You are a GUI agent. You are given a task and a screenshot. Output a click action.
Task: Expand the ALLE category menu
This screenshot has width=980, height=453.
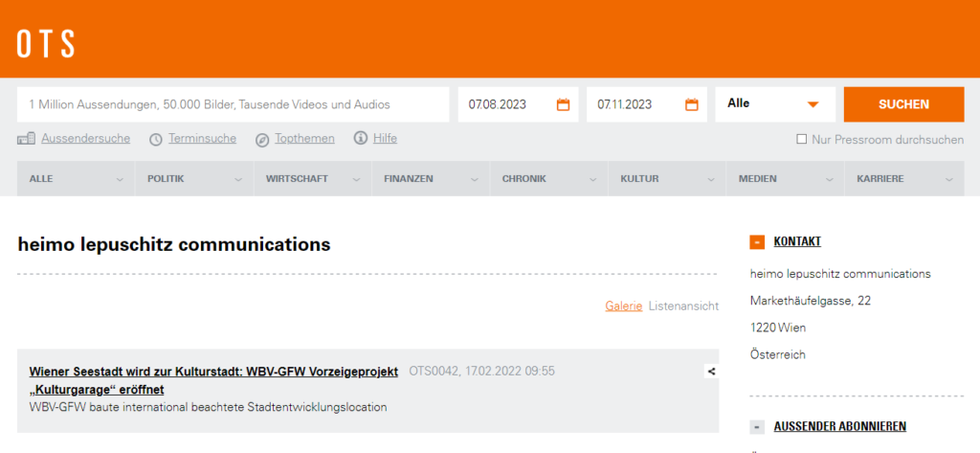[x=76, y=179]
